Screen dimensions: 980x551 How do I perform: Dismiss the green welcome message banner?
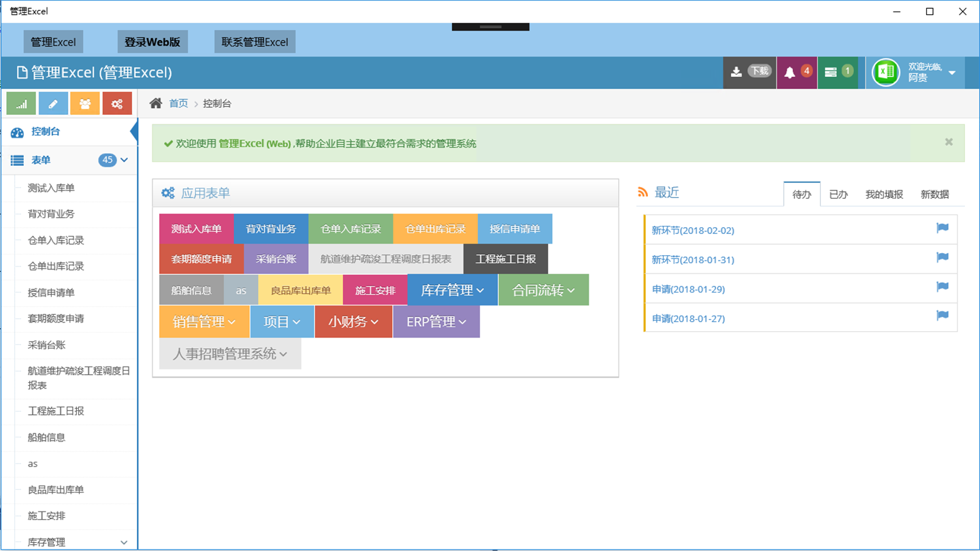(949, 142)
